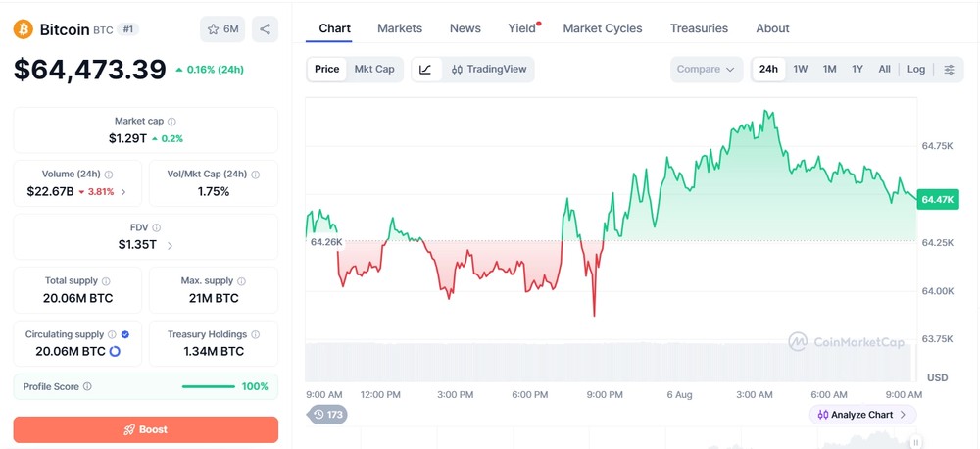The image size is (980, 449).
Task: Click the info icon next to FDV
Action: (156, 228)
